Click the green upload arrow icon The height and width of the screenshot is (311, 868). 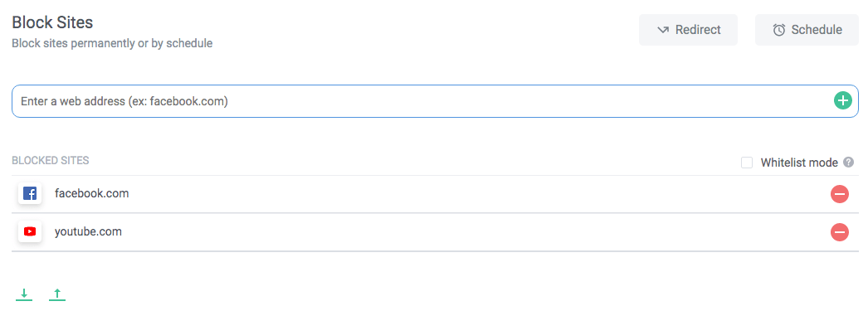(x=57, y=294)
